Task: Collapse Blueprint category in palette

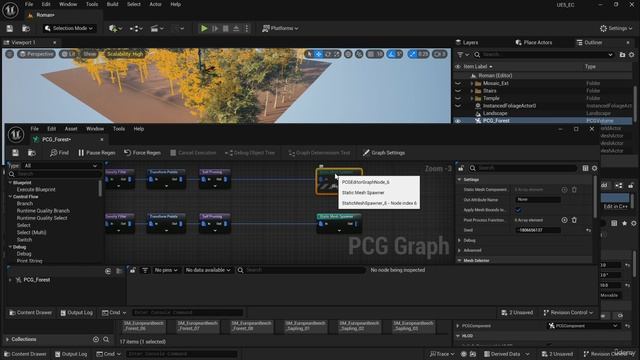Action: click(x=11, y=183)
